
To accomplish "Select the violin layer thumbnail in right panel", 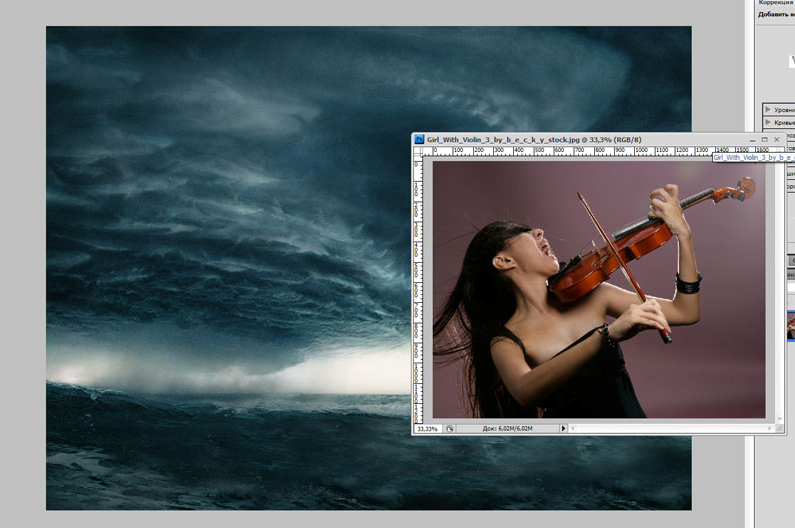I will pos(791,325).
